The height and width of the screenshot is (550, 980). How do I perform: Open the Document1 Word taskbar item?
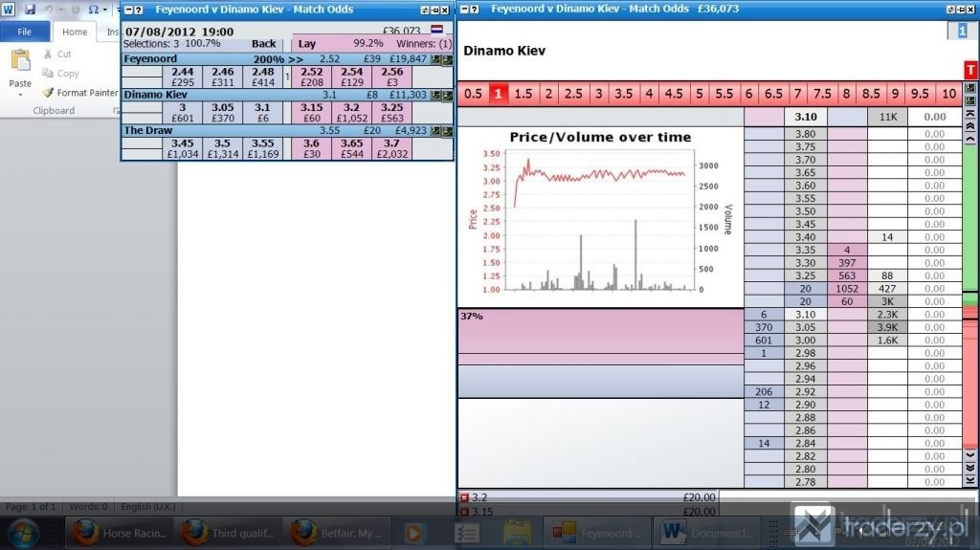pos(708,533)
